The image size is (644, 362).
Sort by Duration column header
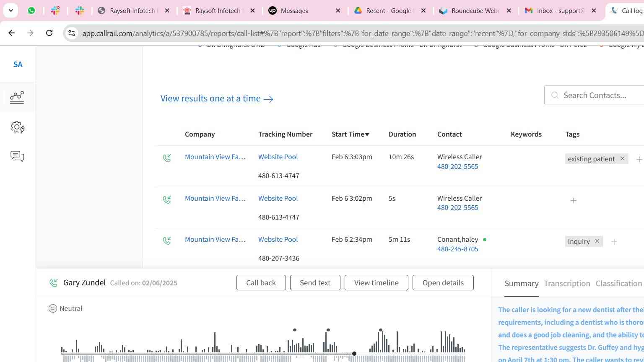tap(402, 134)
